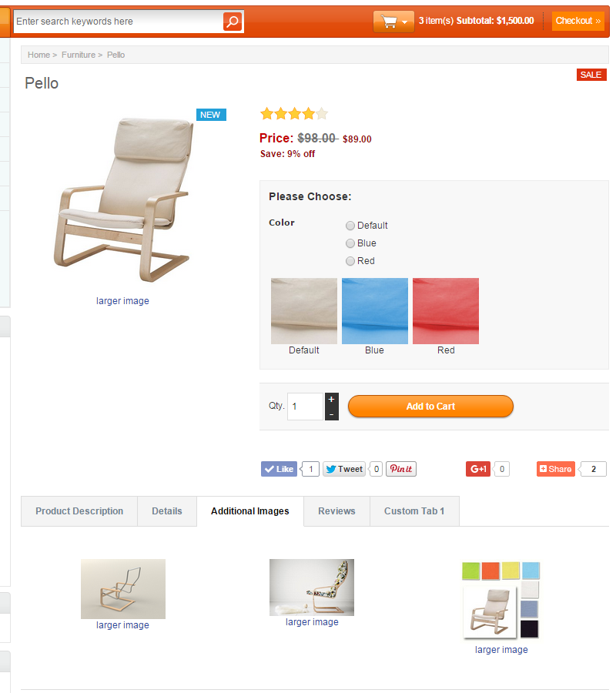616x693 pixels.
Task: Decrease quantity with the minus stepper
Action: tap(332, 413)
